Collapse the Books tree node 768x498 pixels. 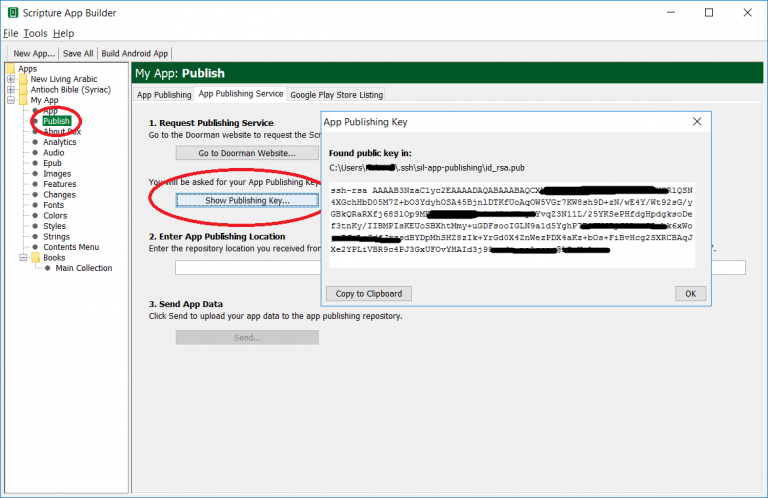click(x=23, y=258)
